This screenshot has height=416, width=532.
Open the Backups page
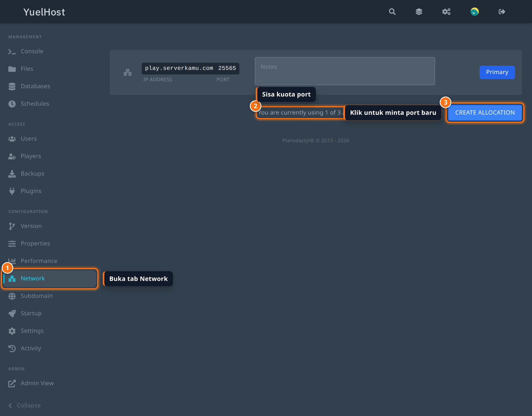pyautogui.click(x=50, y=174)
